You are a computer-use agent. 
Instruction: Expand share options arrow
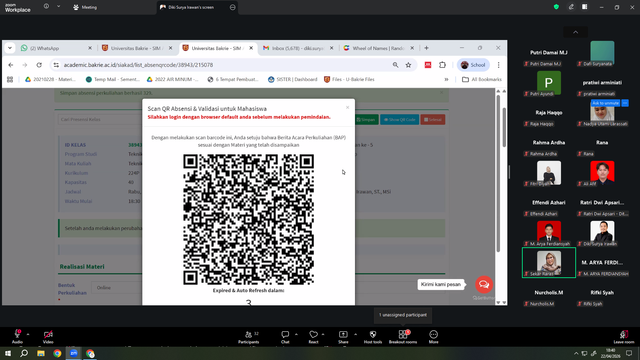tap(355, 334)
